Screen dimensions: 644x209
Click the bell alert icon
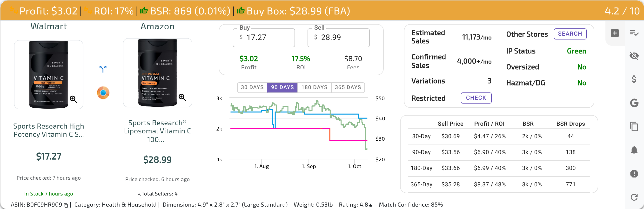click(x=634, y=150)
